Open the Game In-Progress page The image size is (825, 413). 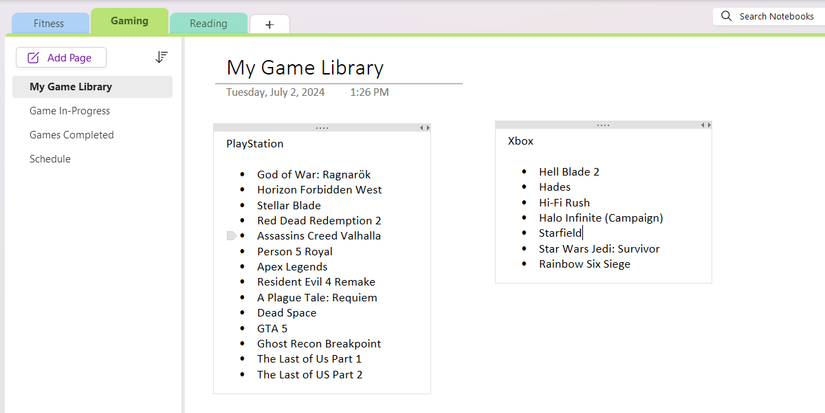click(70, 111)
